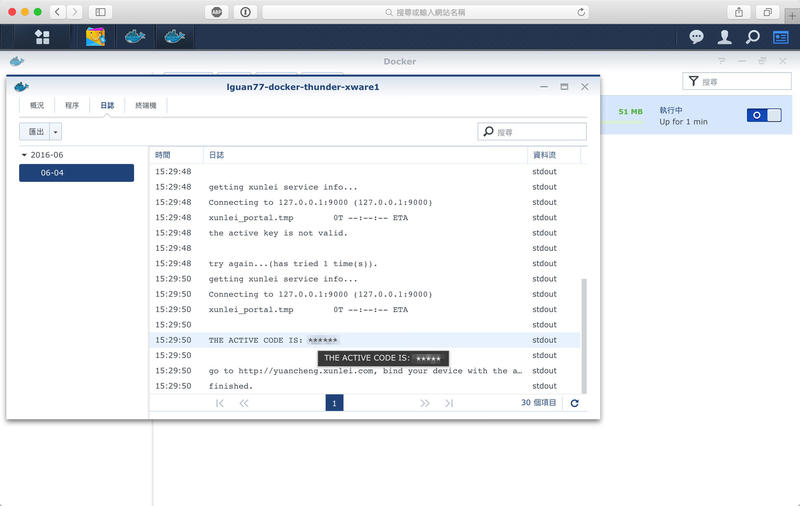Toggle the running container power switch
The height and width of the screenshot is (506, 800).
tap(764, 115)
